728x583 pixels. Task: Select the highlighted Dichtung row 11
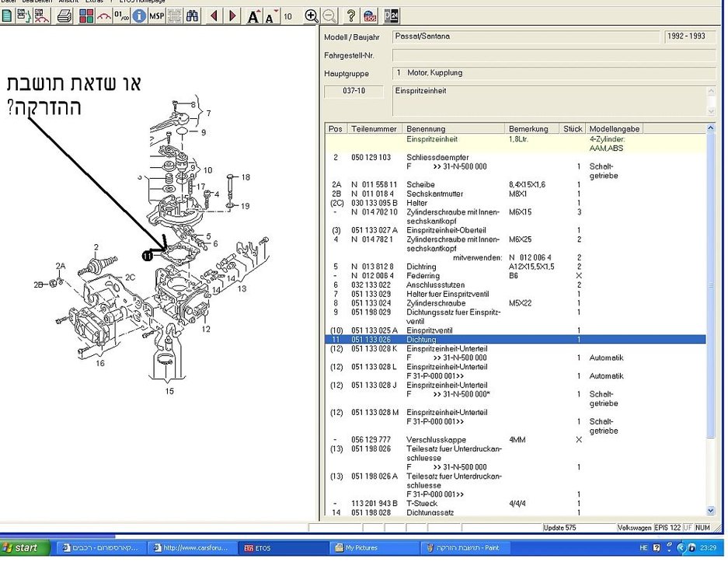coord(515,340)
